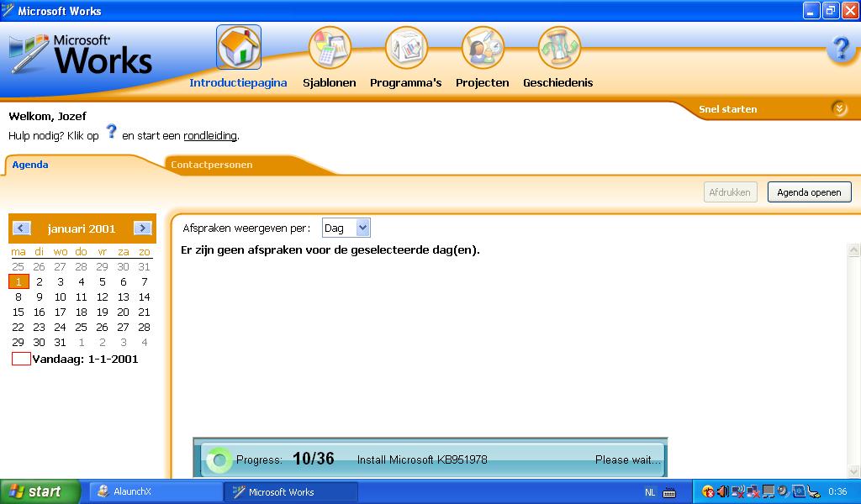This screenshot has width=861, height=504.
Task: Switch to the Contactpersonen tab
Action: [x=212, y=165]
